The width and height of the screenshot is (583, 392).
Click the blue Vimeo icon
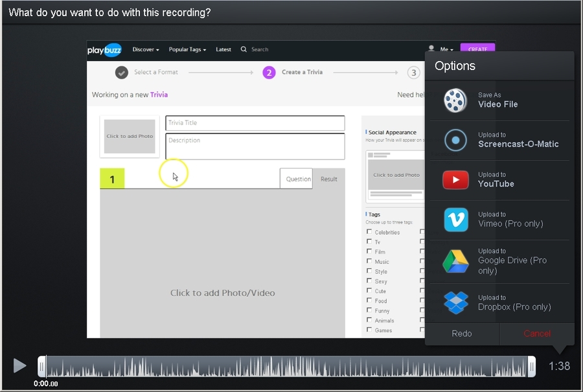point(456,220)
